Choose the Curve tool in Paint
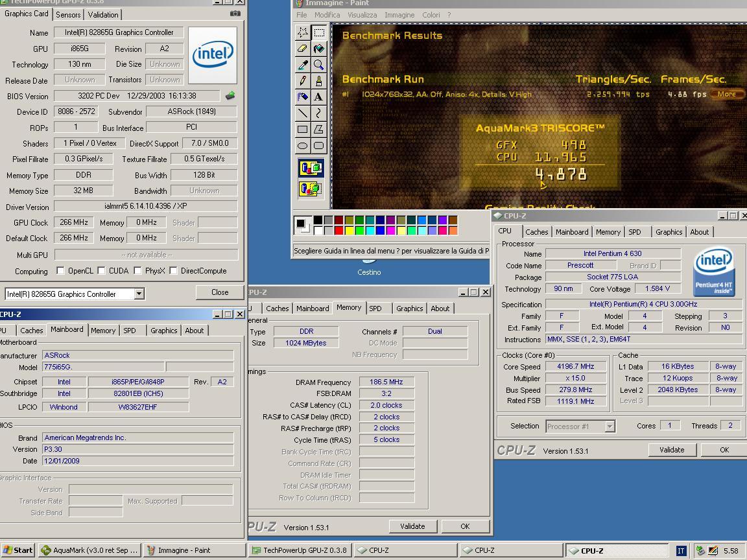 [x=319, y=113]
